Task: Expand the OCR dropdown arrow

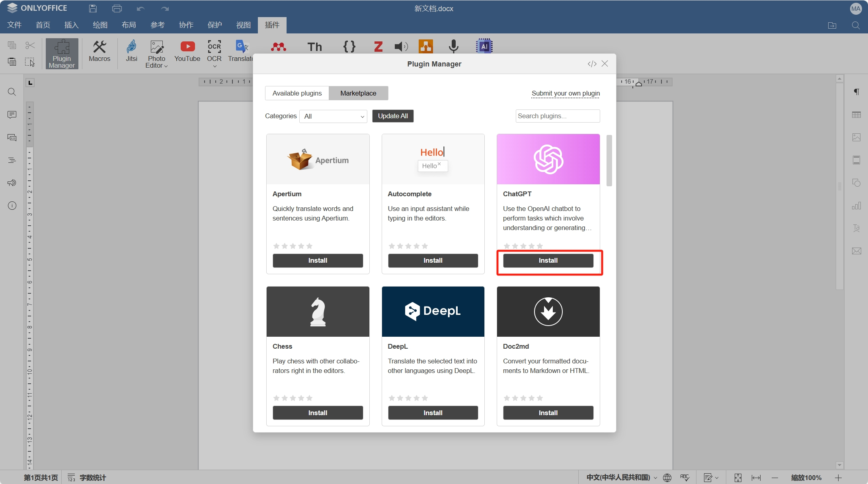Action: [x=215, y=66]
